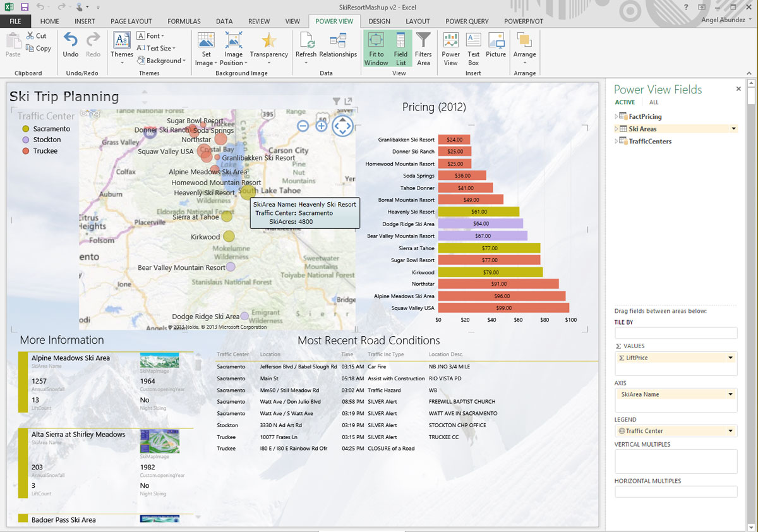Click the Set Image button

coord(206,49)
